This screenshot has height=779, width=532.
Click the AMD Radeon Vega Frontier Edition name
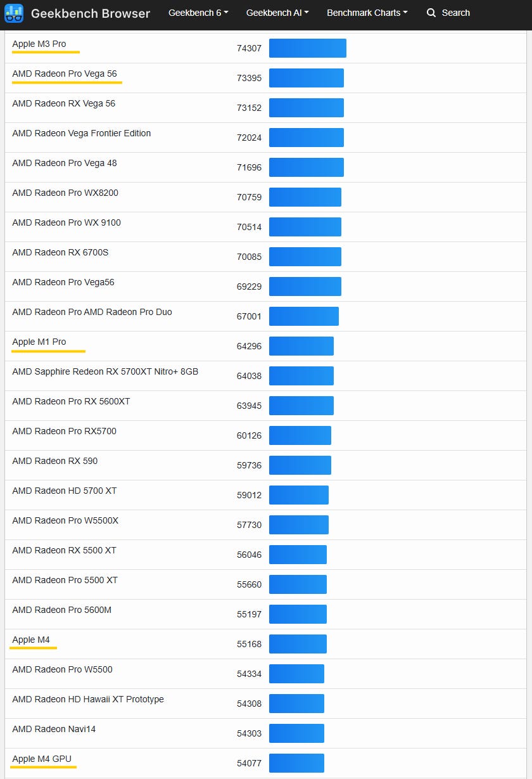(82, 134)
